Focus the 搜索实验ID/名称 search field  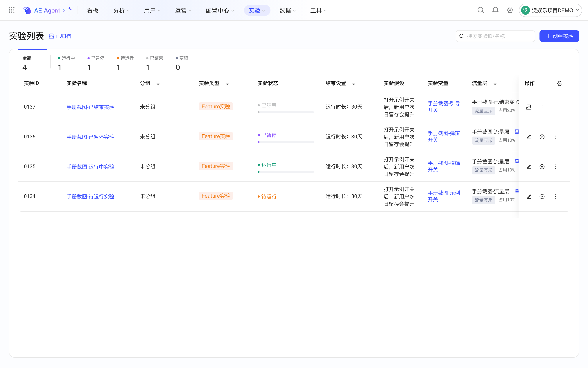[x=495, y=36]
